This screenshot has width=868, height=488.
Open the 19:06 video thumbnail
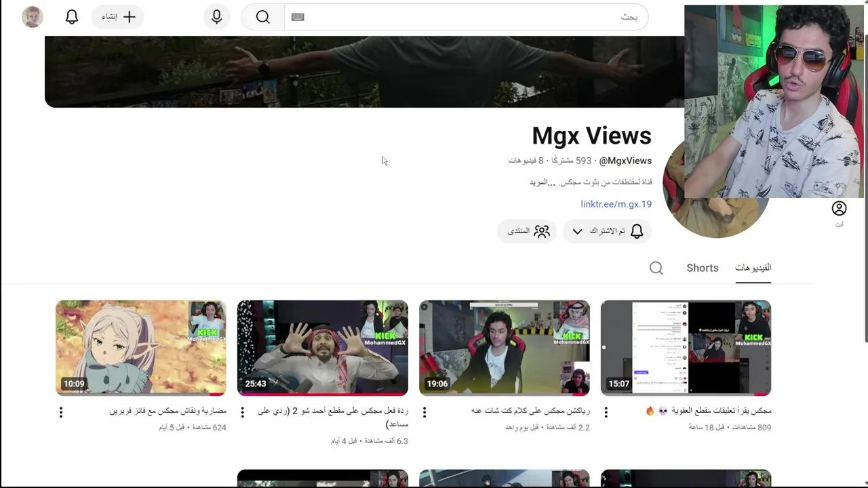tap(505, 348)
